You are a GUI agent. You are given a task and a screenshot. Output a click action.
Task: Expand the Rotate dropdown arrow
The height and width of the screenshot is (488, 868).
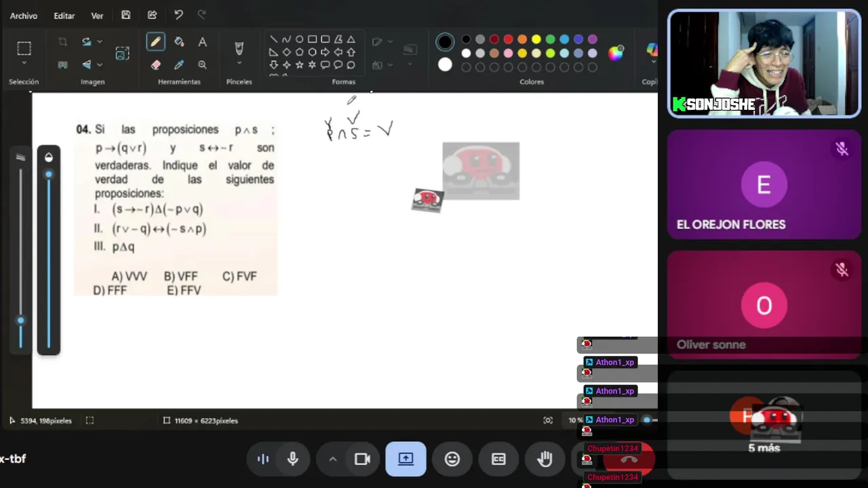(99, 42)
